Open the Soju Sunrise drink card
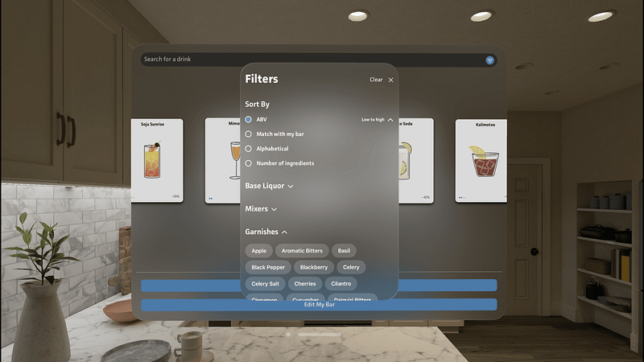 coord(157,160)
